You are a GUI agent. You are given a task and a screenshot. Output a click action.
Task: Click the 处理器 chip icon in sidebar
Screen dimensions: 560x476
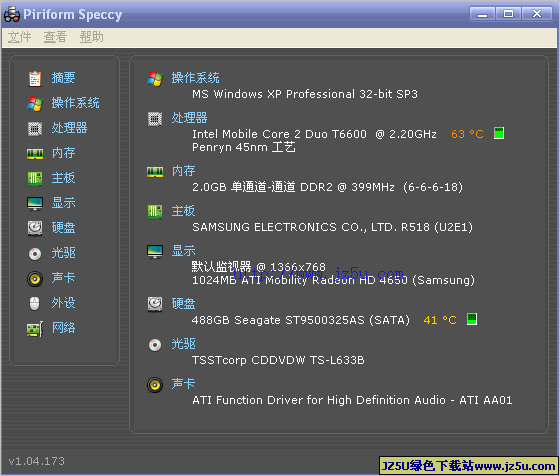click(x=35, y=129)
